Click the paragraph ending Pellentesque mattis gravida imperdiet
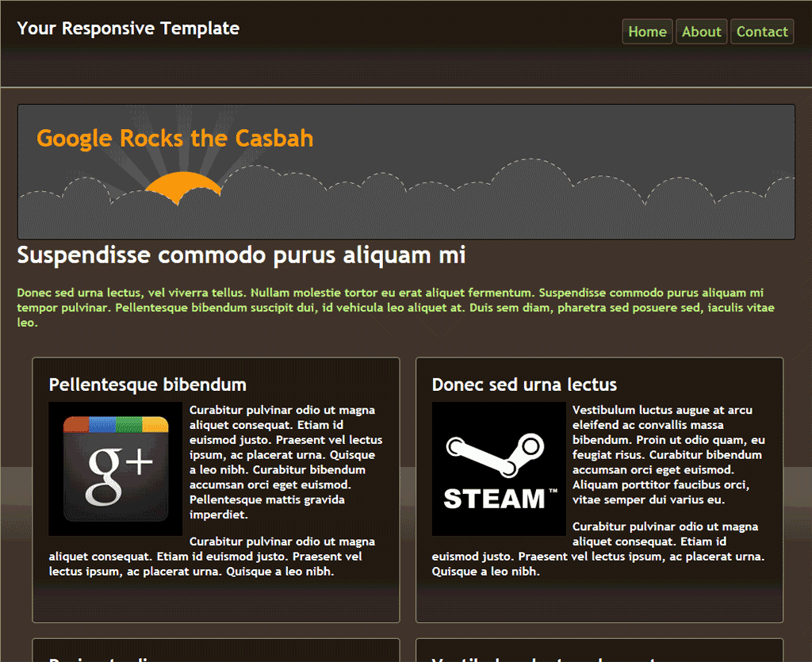Screen dimensions: 812x662 (285, 462)
